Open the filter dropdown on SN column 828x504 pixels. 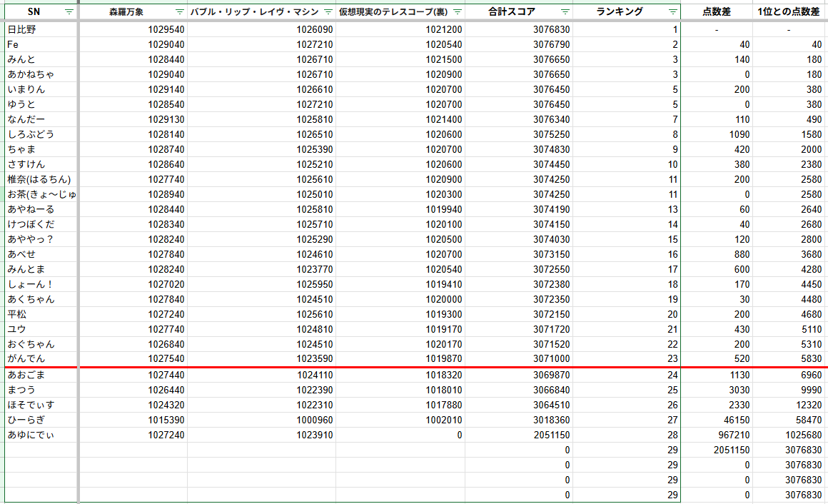(69, 11)
